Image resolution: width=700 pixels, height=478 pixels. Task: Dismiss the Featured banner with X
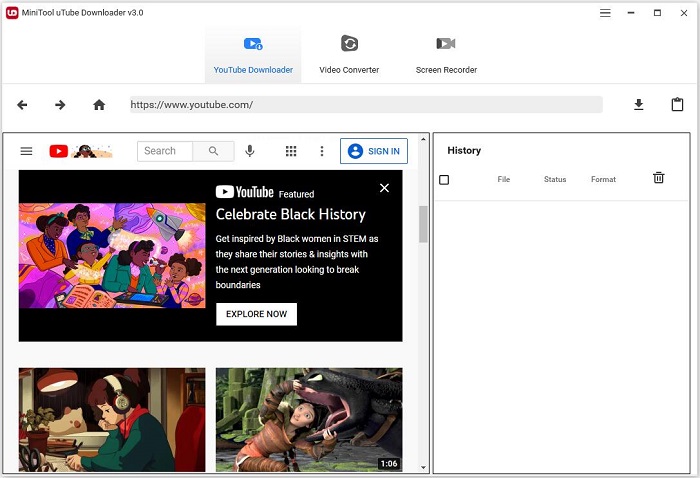tap(384, 188)
